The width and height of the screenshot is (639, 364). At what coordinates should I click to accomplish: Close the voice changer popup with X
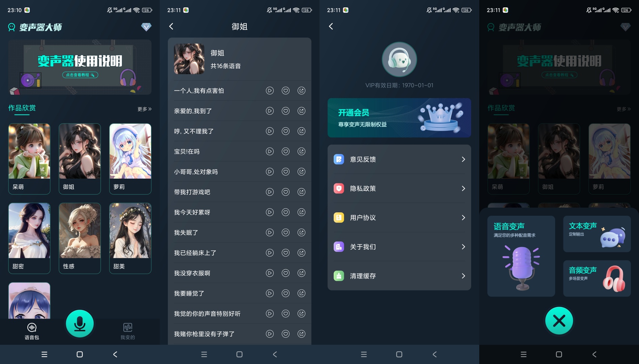559,321
